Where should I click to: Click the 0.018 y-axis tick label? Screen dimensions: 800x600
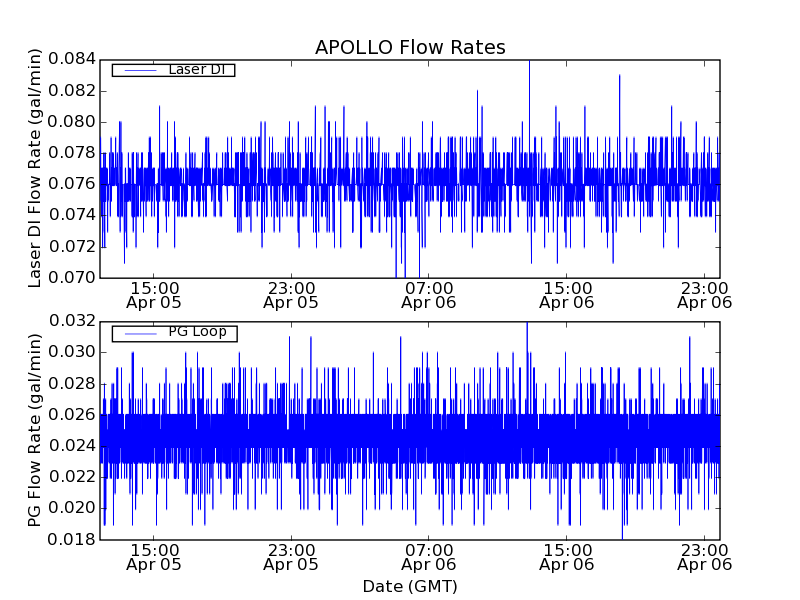click(x=72, y=539)
